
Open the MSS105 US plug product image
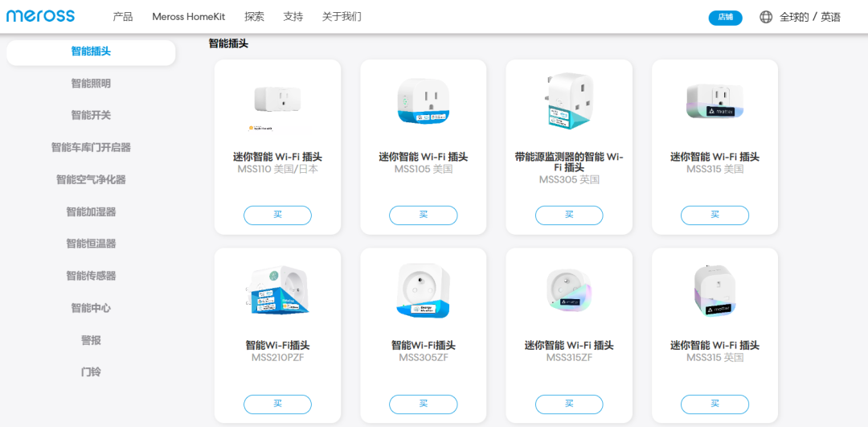click(x=423, y=101)
